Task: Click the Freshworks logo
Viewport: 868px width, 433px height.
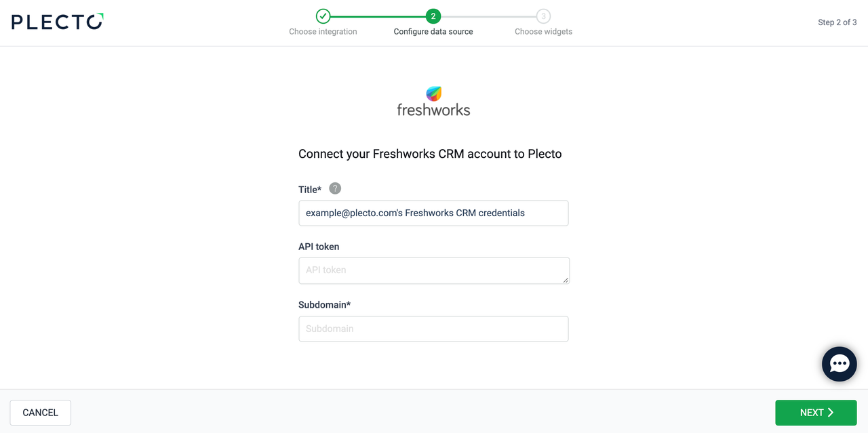Action: coord(433,102)
